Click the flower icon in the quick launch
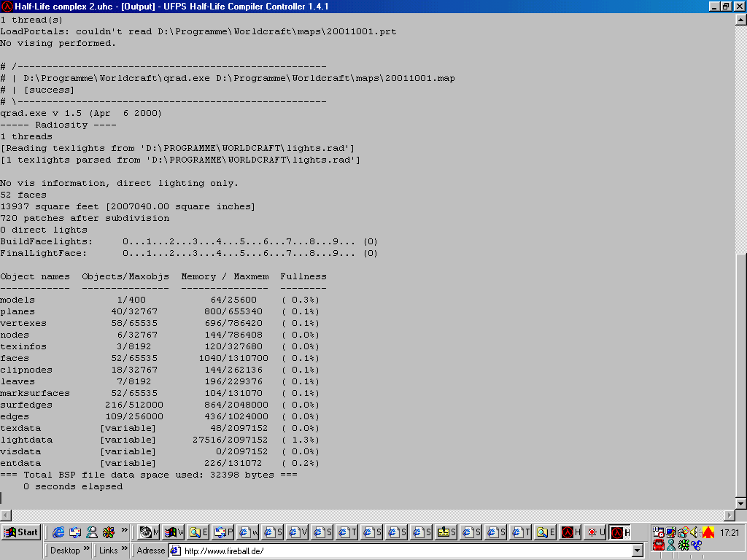Screen dimensions: 747x560 109,532
